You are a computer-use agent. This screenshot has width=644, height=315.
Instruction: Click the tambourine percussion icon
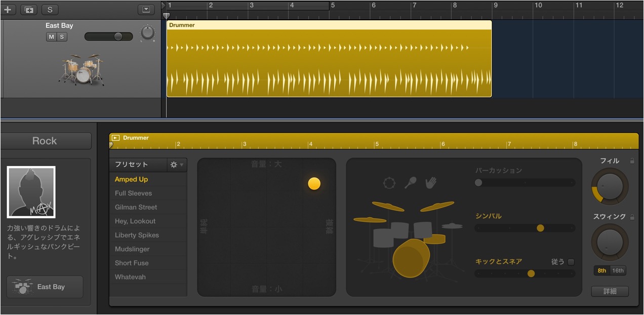tap(389, 183)
